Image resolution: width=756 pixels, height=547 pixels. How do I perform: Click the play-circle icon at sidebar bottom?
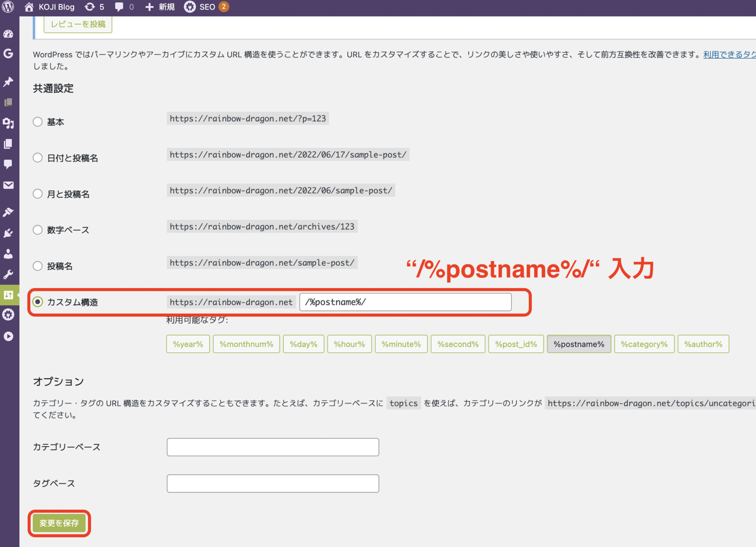coord(8,336)
